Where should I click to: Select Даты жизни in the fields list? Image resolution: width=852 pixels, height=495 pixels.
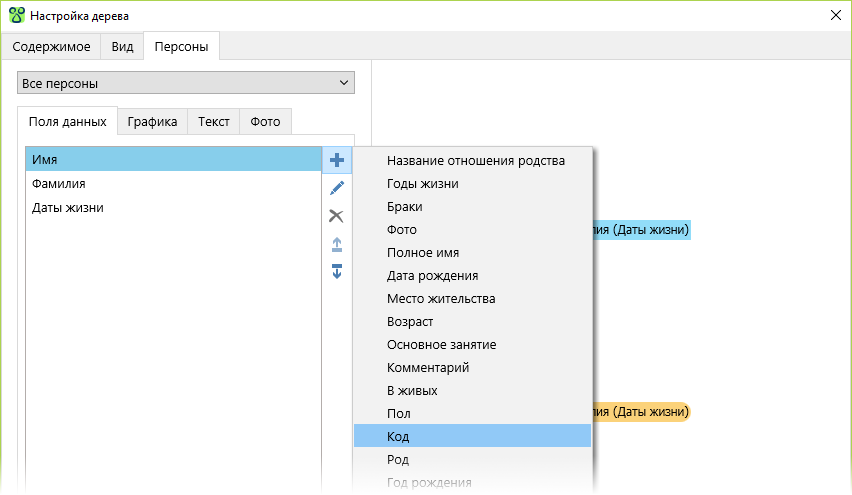(x=68, y=208)
